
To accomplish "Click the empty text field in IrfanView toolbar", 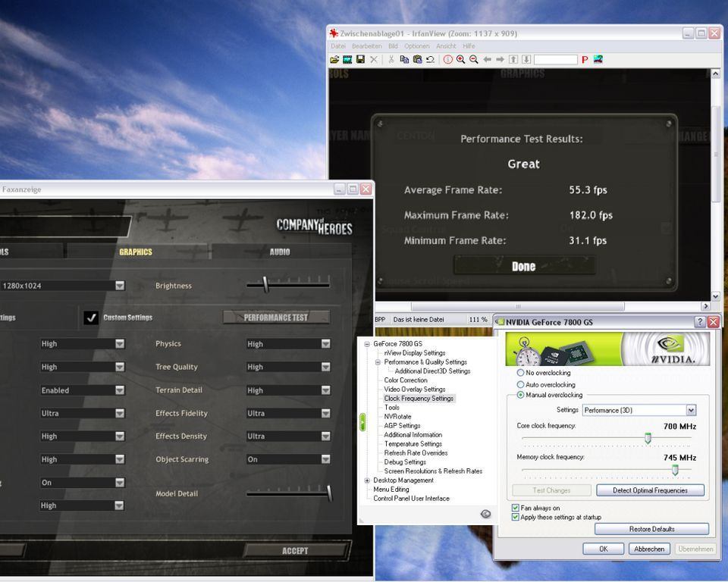I will tap(555, 59).
